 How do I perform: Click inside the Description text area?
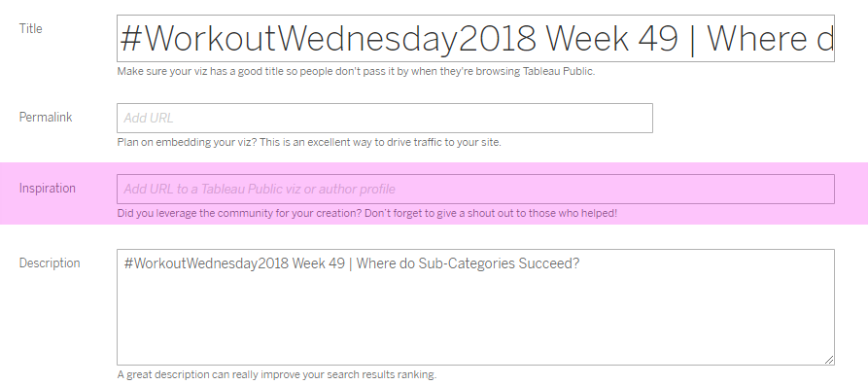click(x=475, y=307)
